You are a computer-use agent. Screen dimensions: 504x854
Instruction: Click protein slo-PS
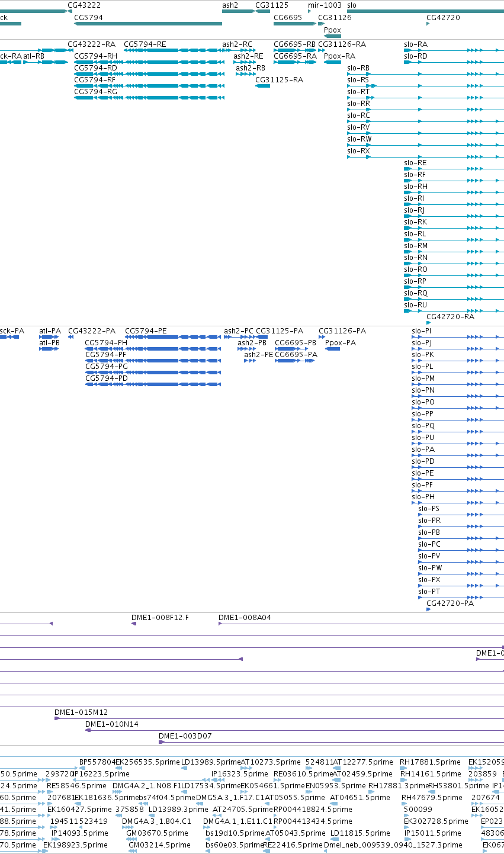click(429, 509)
